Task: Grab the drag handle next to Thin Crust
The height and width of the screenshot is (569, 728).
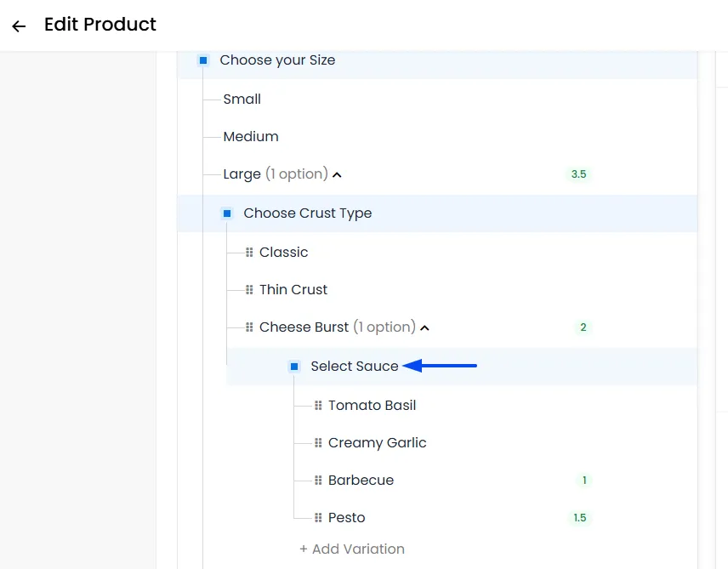Action: (249, 290)
